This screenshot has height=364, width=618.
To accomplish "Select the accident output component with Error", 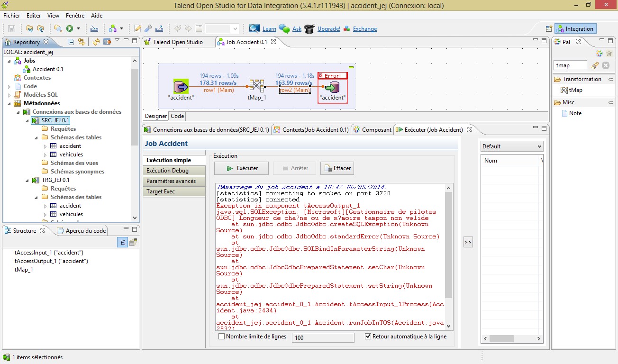I will [333, 87].
